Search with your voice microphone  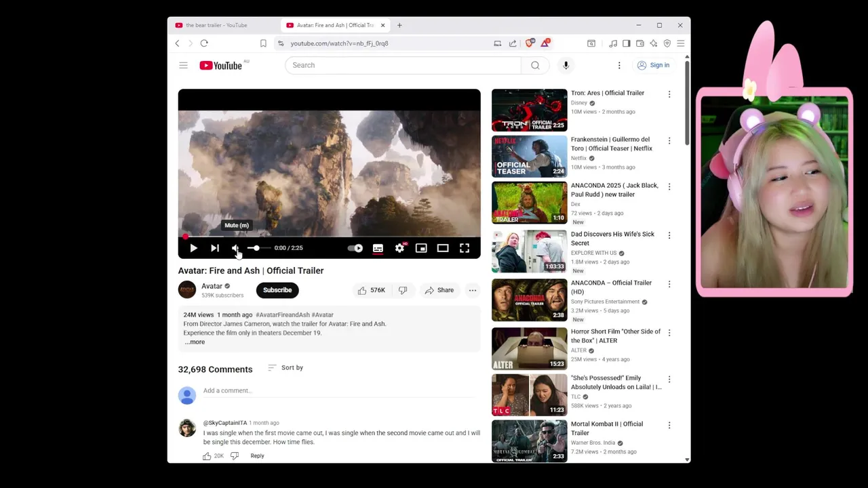click(566, 65)
